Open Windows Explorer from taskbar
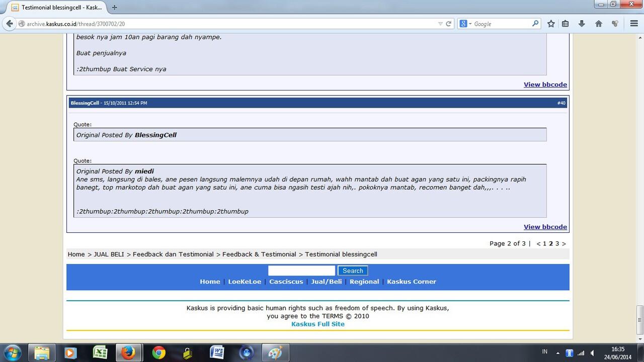The image size is (644, 362). tap(42, 353)
